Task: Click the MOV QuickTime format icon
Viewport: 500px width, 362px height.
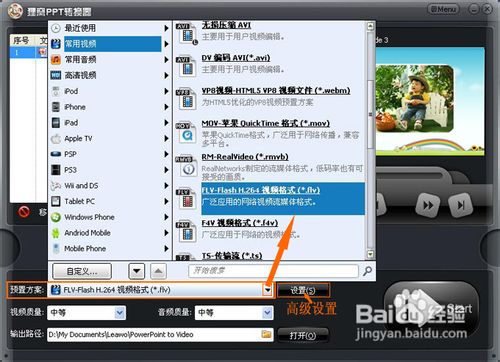Action: click(x=186, y=133)
